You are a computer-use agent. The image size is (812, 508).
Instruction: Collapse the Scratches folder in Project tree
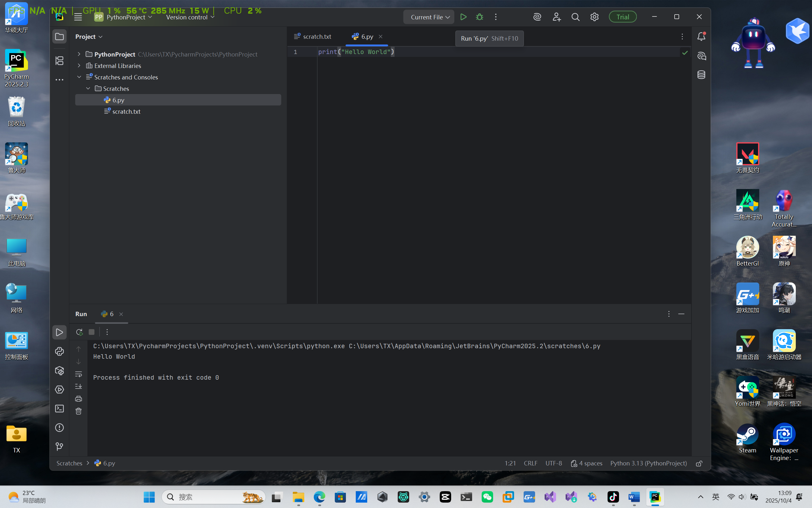pos(88,88)
